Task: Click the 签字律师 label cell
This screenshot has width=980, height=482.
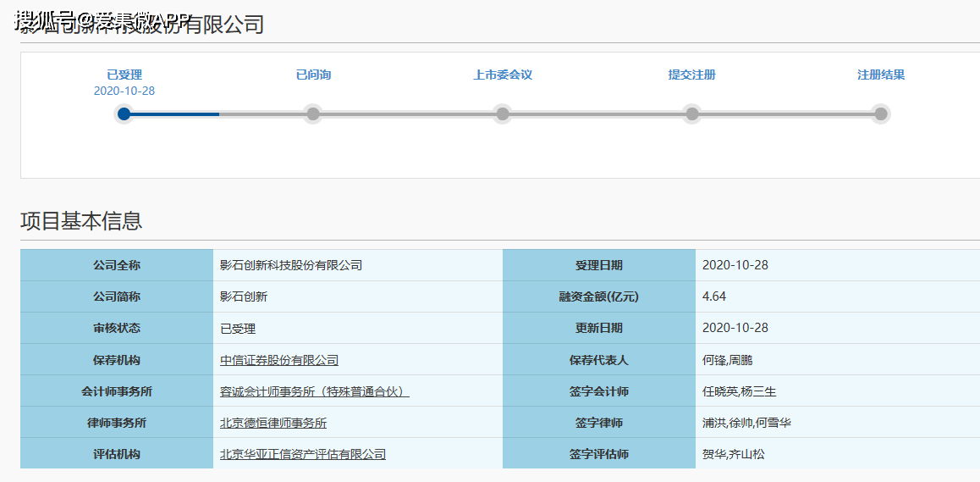Action: tap(599, 422)
